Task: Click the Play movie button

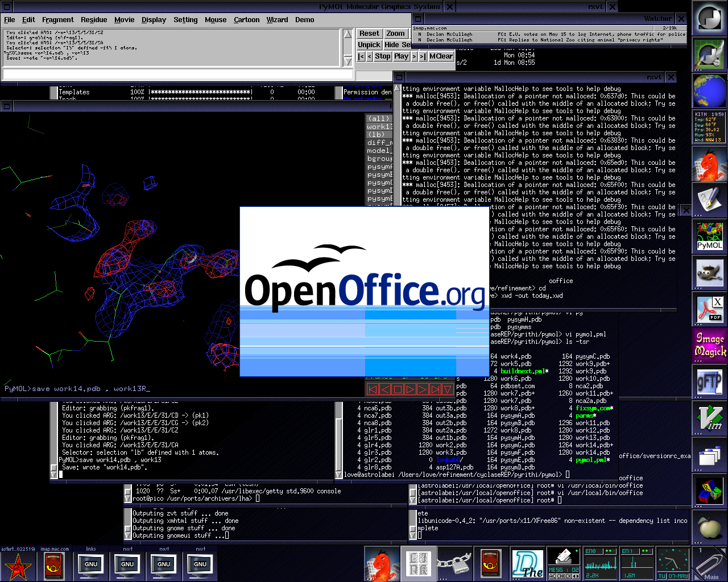Action: pos(402,56)
